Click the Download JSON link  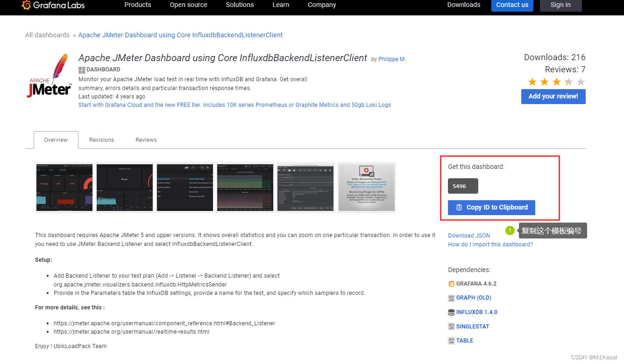(x=469, y=236)
